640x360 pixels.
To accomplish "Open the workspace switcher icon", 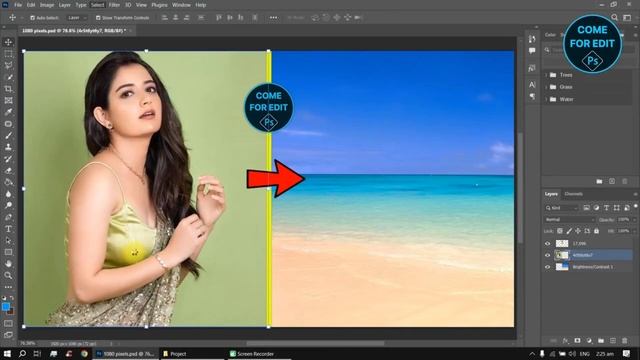I will click(627, 18).
